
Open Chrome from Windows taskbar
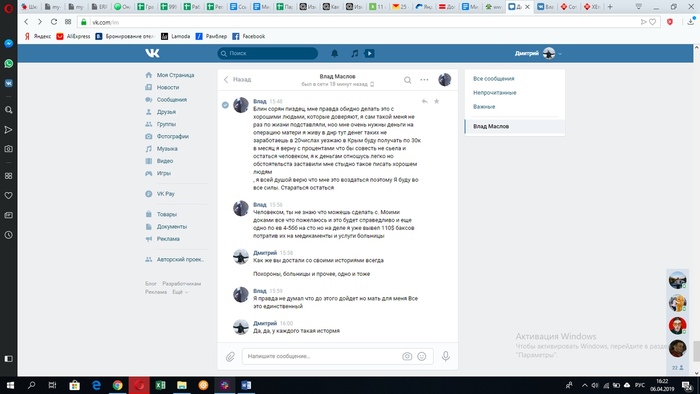117,385
